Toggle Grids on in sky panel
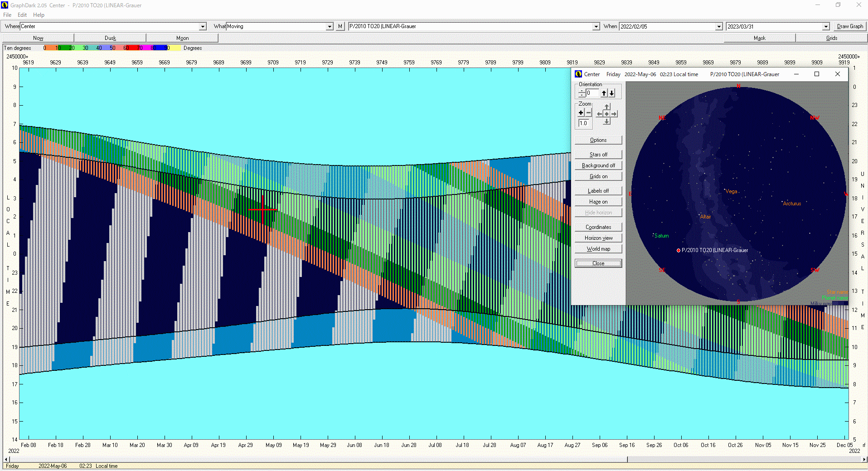Screen dimensions: 868x471 [598, 176]
